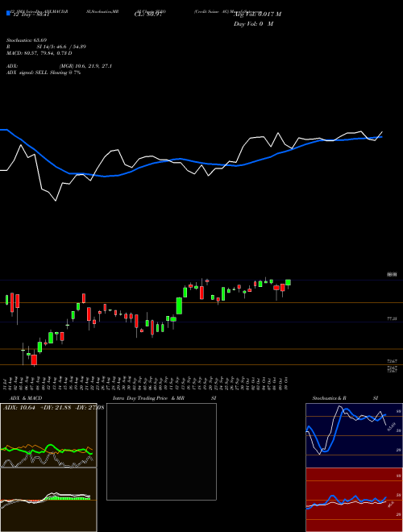The width and height of the screenshot is (403, 532).
Task: Open the ADX indicator chart panel
Action: (48, 435)
